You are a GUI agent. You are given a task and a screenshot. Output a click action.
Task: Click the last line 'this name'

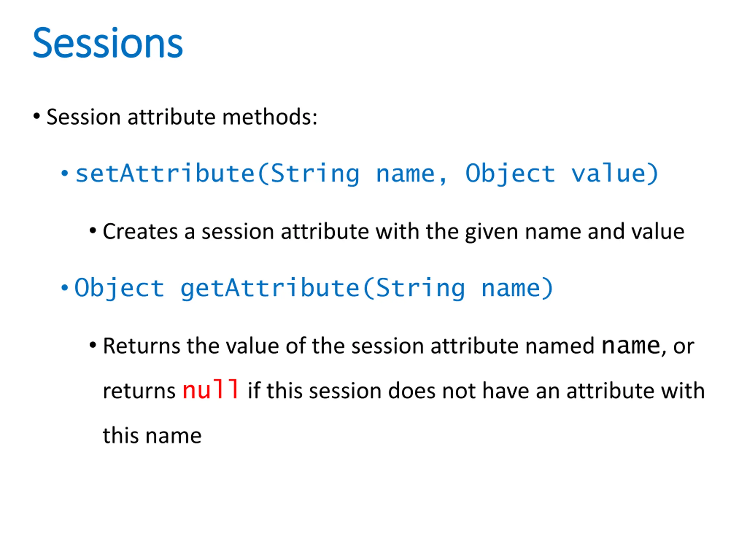pyautogui.click(x=152, y=435)
